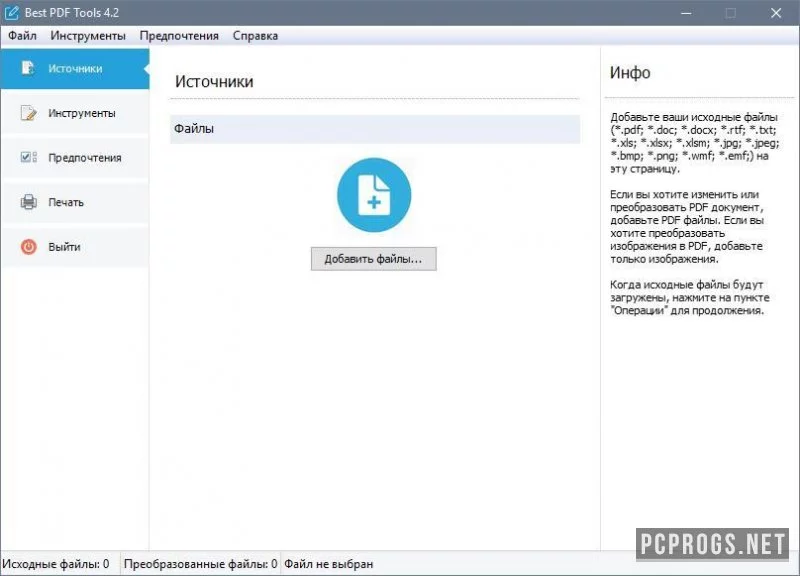800x576 pixels.
Task: Close the Best PDF Tools window
Action: pyautogui.click(x=776, y=13)
